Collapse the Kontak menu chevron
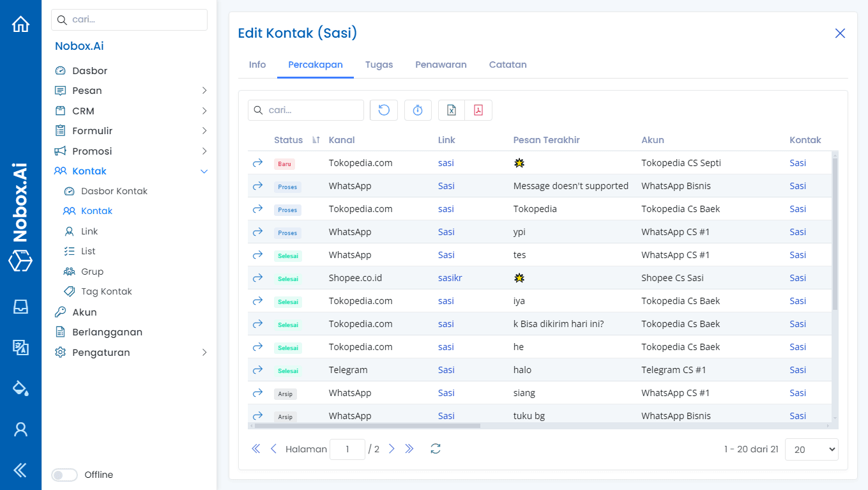 point(204,171)
